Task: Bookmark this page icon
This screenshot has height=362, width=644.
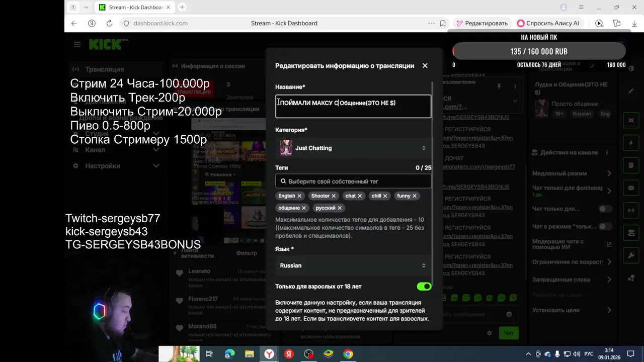Action: point(443,23)
